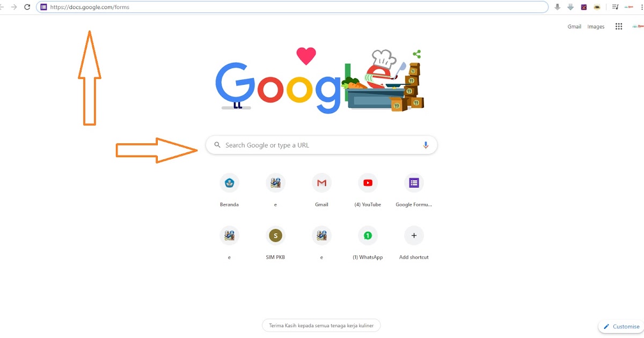Click the forward navigation arrow
This screenshot has height=338, width=644.
[14, 7]
